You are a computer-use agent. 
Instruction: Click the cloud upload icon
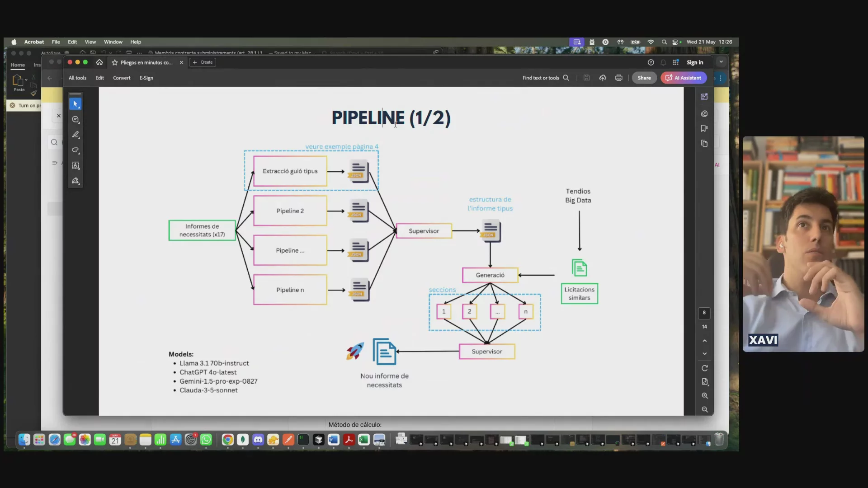click(x=603, y=78)
